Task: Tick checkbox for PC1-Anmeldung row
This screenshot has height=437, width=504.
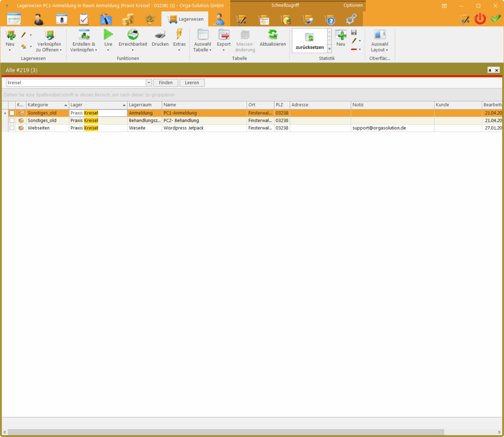Action: coord(12,113)
